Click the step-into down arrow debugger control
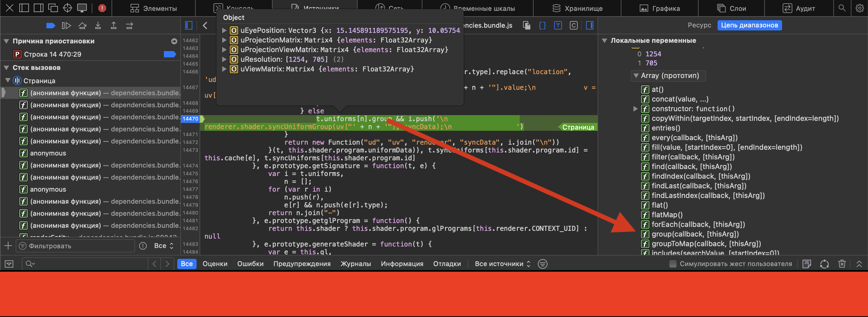The width and height of the screenshot is (868, 317). pos(98,25)
